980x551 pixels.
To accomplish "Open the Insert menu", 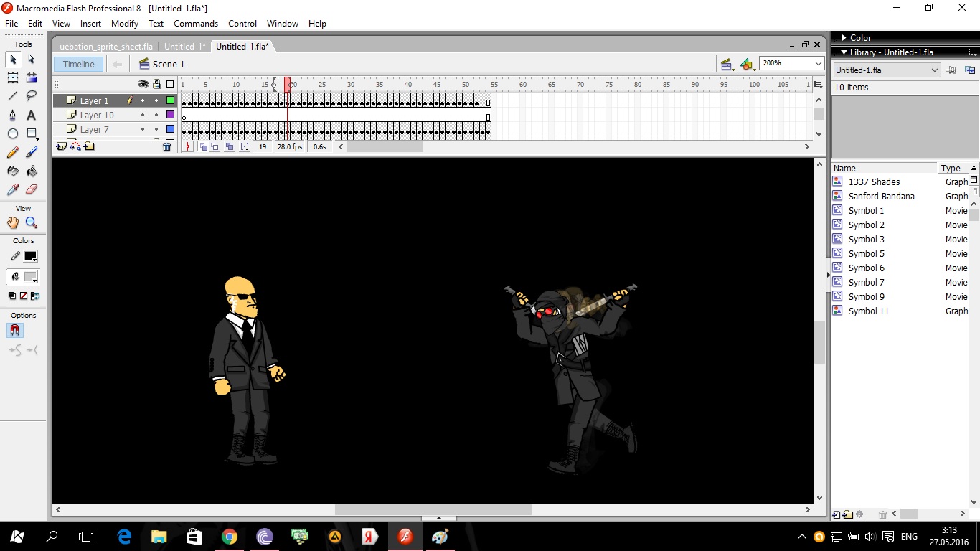I will point(90,24).
